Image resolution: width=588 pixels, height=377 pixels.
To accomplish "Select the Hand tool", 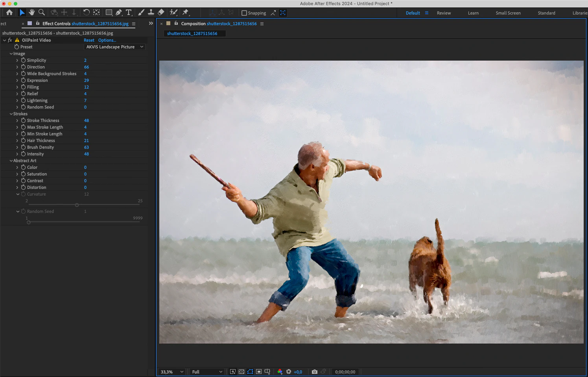I will pyautogui.click(x=32, y=13).
